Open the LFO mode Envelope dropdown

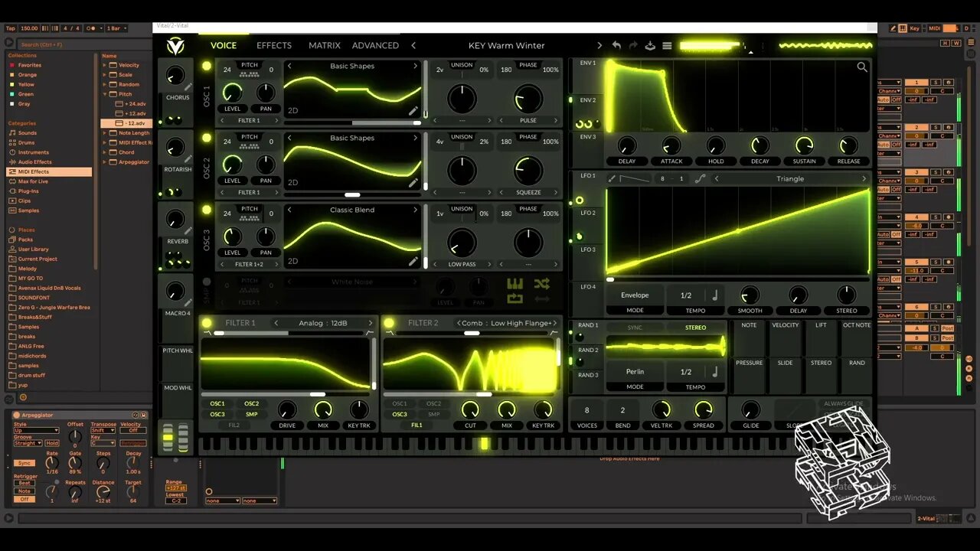tap(635, 295)
